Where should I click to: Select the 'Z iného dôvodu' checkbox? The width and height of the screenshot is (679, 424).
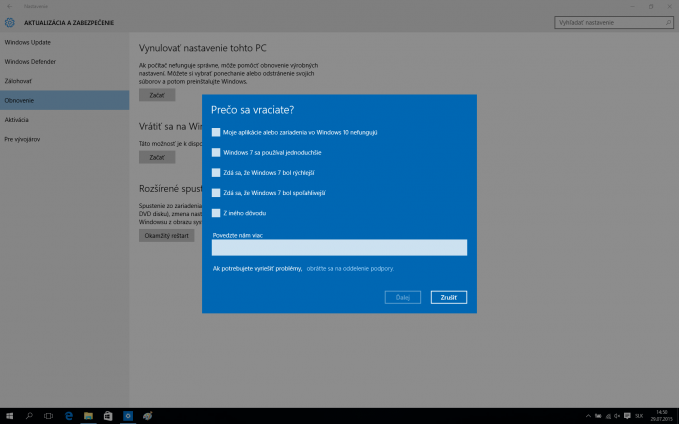click(x=216, y=213)
